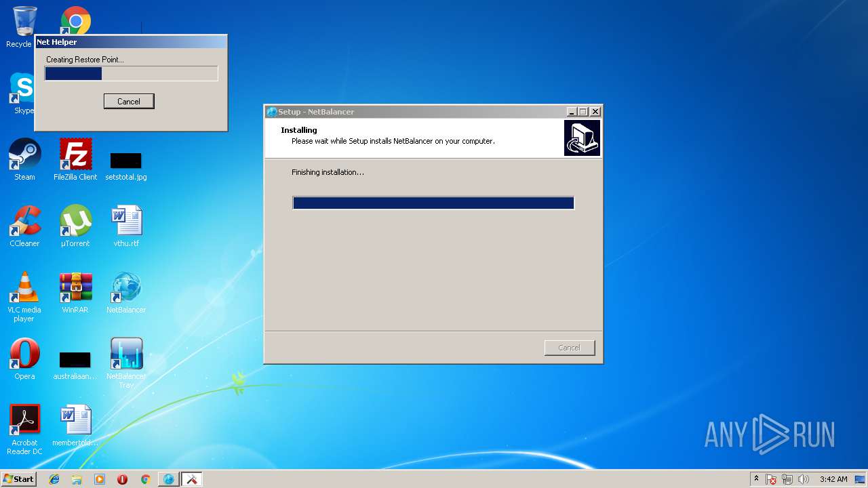Click the 'Installing' heading in Setup

299,130
